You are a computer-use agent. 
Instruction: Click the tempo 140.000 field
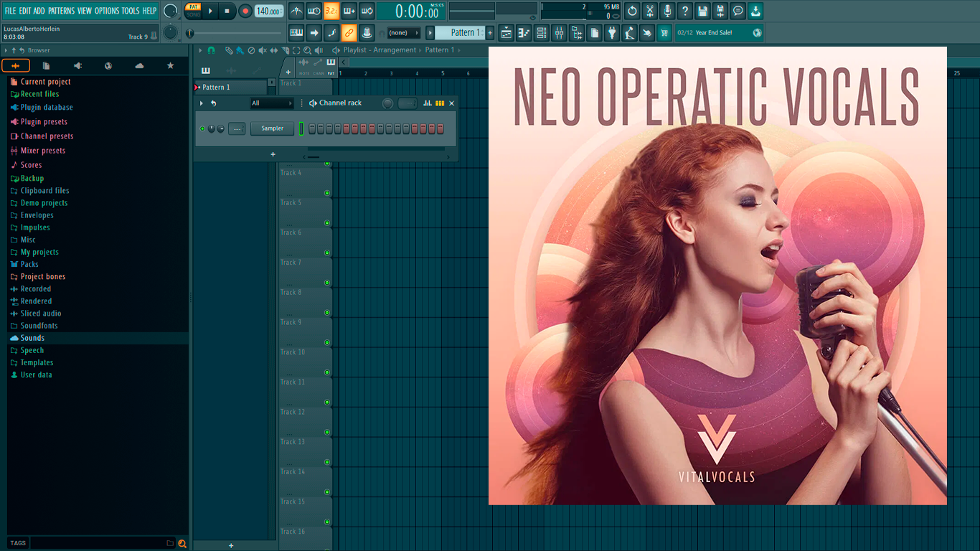tap(269, 11)
